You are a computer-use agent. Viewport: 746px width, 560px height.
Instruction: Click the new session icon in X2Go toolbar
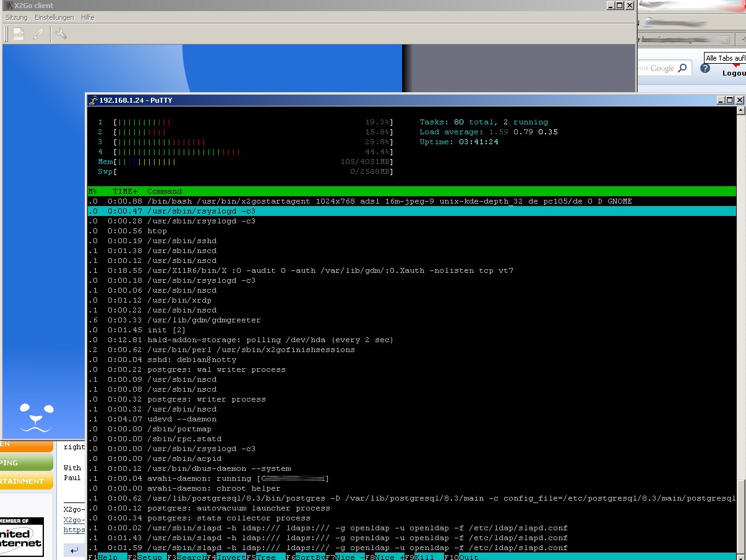(x=19, y=34)
